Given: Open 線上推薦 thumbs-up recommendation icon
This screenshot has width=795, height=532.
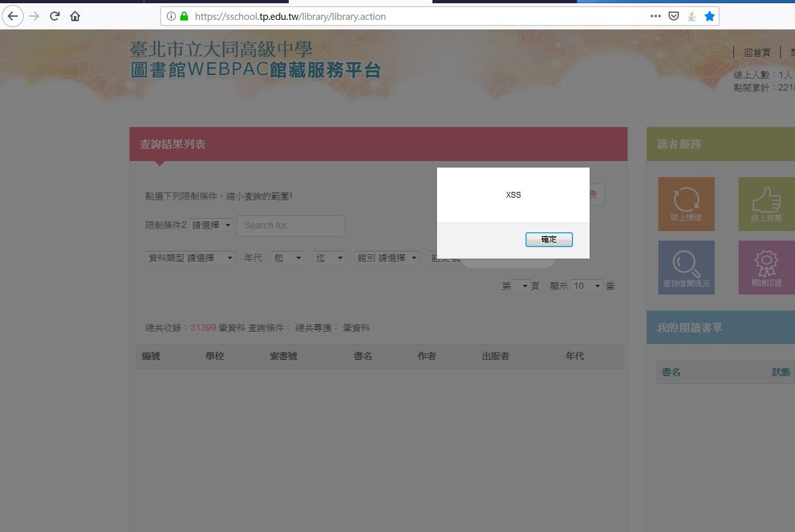Looking at the screenshot, I should coord(767,204).
